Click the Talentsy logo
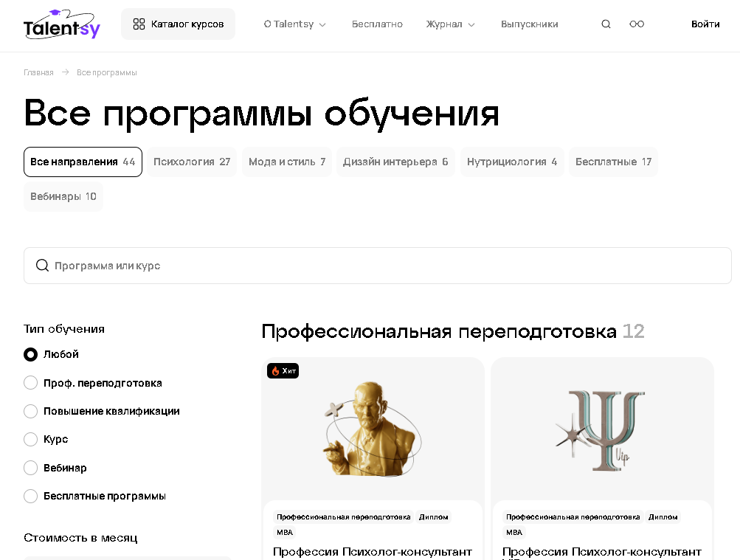Image resolution: width=740 pixels, height=560 pixels. [x=62, y=24]
